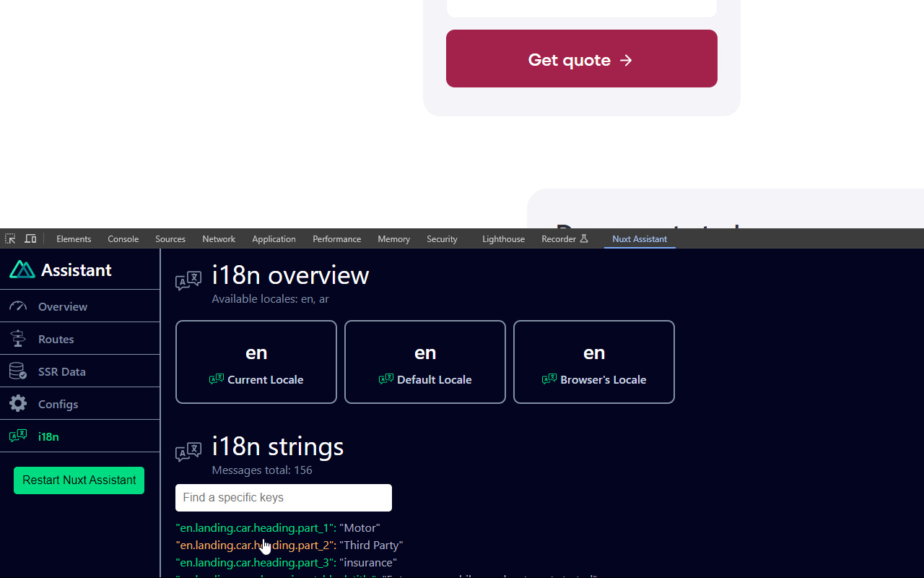Click the Configs gear icon
Image resolution: width=924 pixels, height=578 pixels.
coord(18,404)
